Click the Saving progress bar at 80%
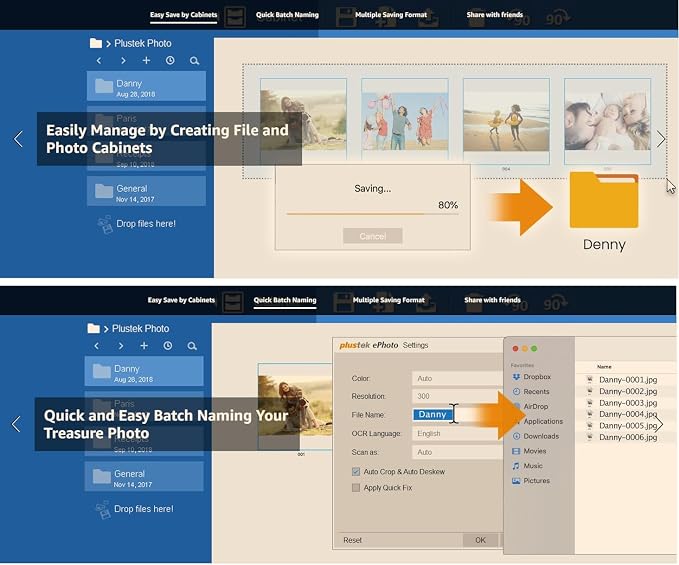 (x=372, y=213)
